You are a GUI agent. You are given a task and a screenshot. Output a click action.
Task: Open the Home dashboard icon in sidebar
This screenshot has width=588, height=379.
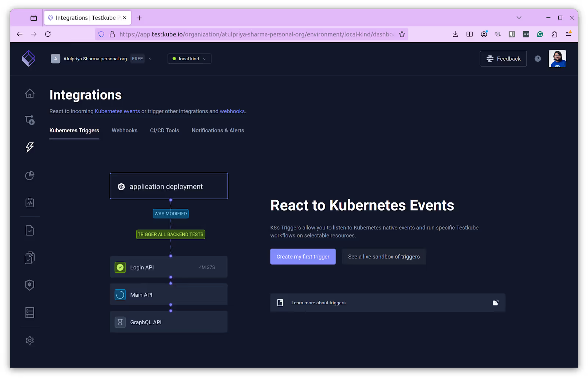click(x=30, y=93)
